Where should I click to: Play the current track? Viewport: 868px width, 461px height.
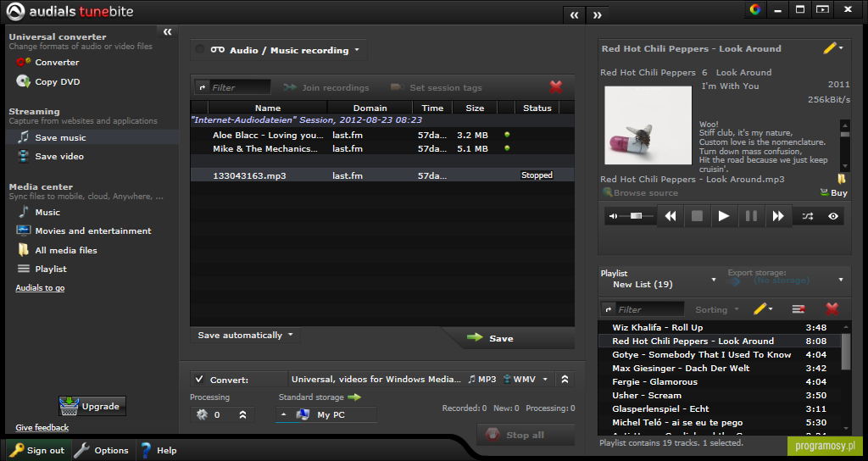724,216
